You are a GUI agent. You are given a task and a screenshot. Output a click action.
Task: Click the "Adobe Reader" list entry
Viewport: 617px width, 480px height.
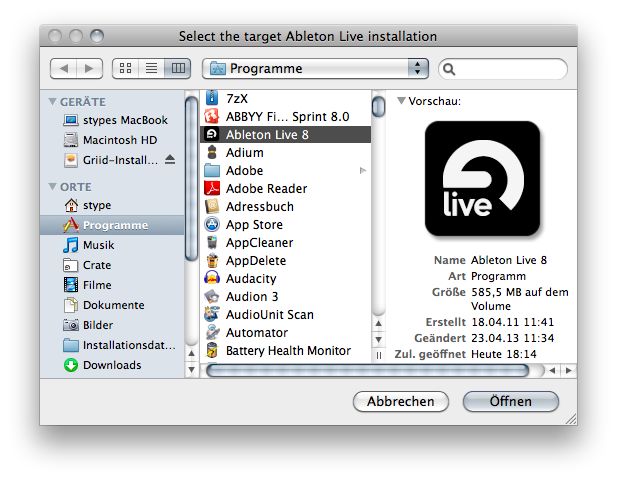[x=287, y=188]
